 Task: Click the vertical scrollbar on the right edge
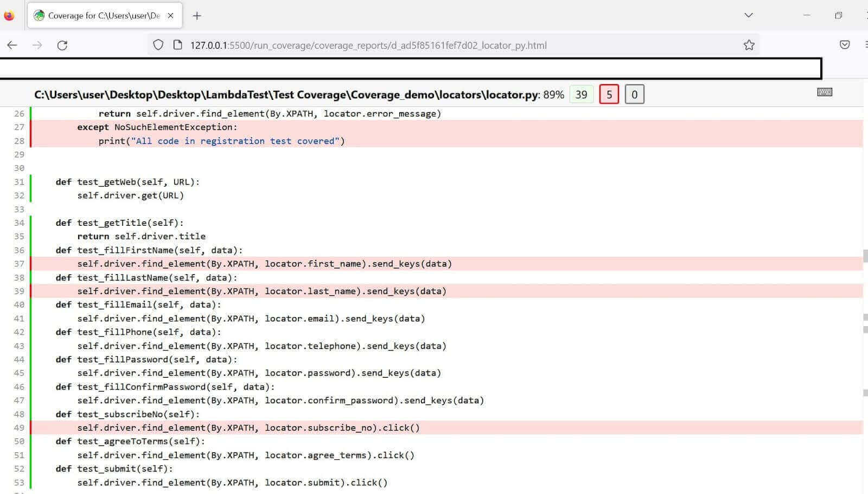tap(865, 255)
